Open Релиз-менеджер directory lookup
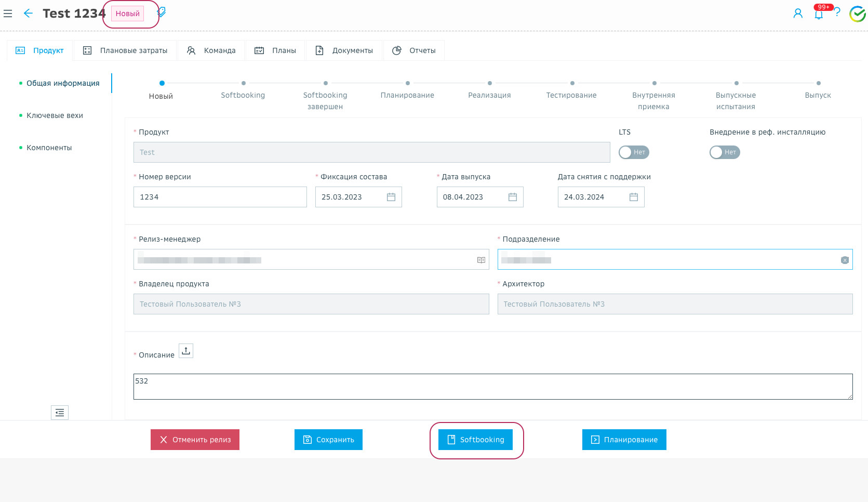The image size is (868, 502). pyautogui.click(x=481, y=260)
